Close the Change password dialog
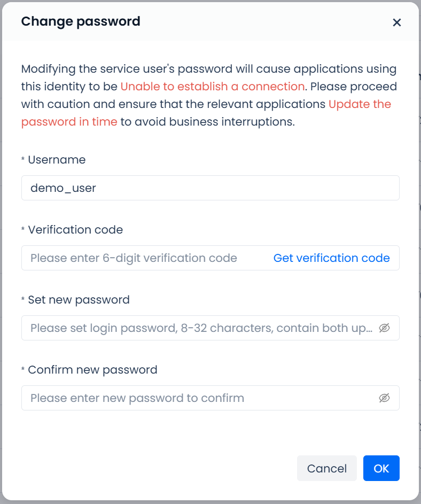Viewport: 421px width, 504px height. click(396, 22)
